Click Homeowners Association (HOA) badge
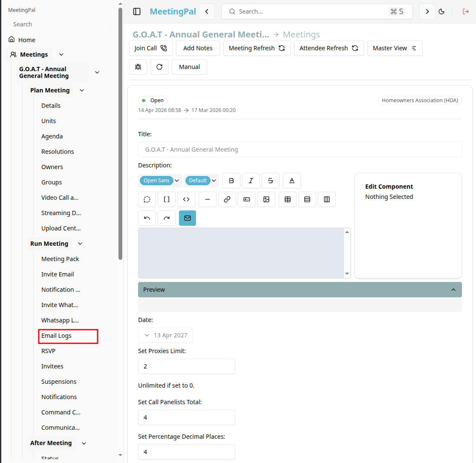Screen dimensions: 476x463 pyautogui.click(x=420, y=101)
